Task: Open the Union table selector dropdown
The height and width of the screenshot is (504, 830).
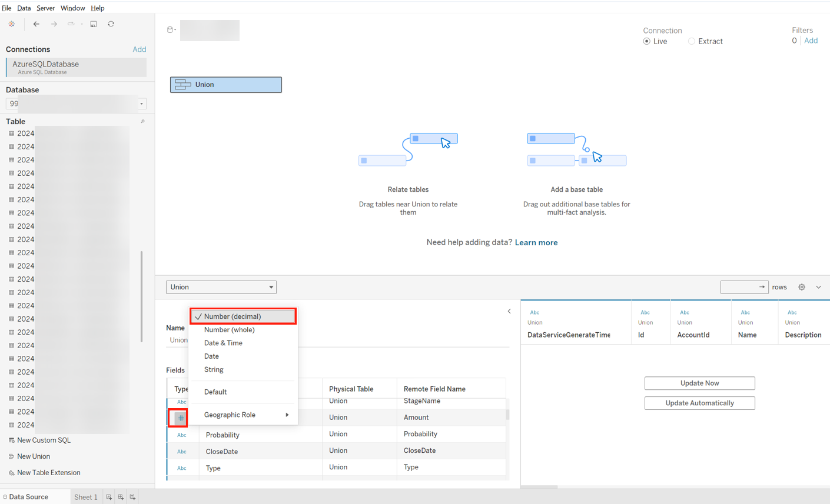Action: [x=221, y=287]
